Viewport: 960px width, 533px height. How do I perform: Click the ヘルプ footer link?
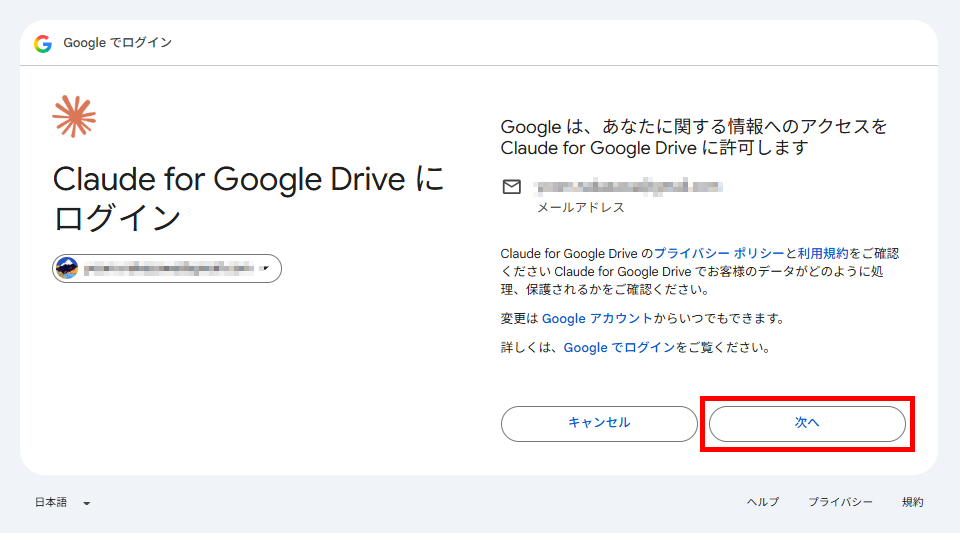pos(763,502)
